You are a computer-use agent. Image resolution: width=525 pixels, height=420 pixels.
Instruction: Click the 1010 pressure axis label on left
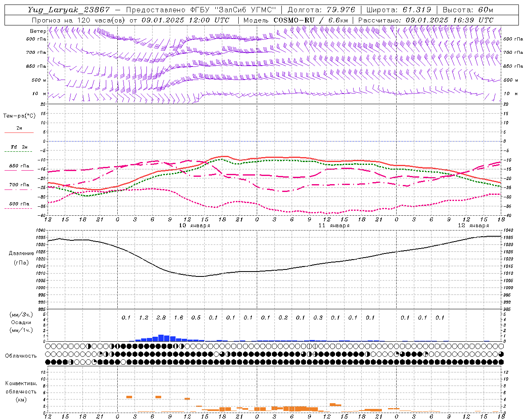pos(41,274)
